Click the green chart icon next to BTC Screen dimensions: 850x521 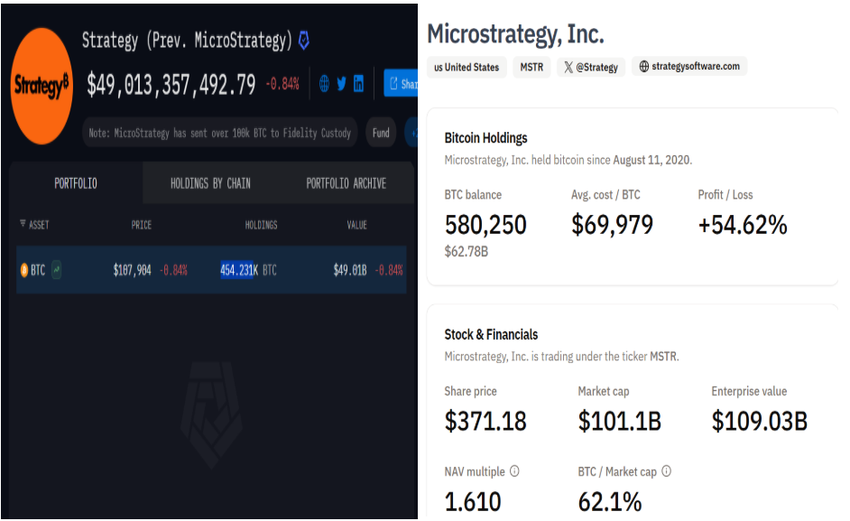(56, 269)
